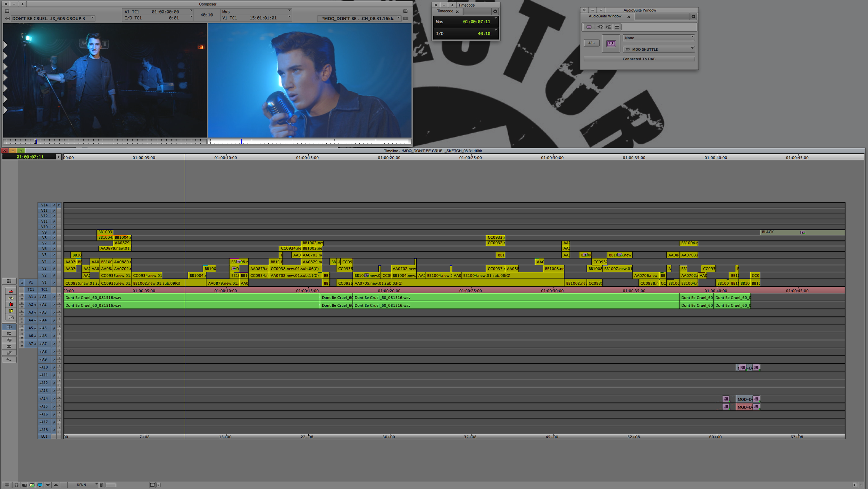Select the AudioSuite Window tab
868x489 pixels.
605,16
